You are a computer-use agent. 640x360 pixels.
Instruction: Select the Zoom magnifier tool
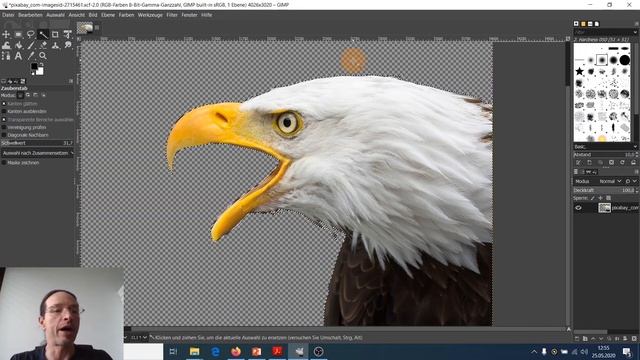click(x=43, y=56)
